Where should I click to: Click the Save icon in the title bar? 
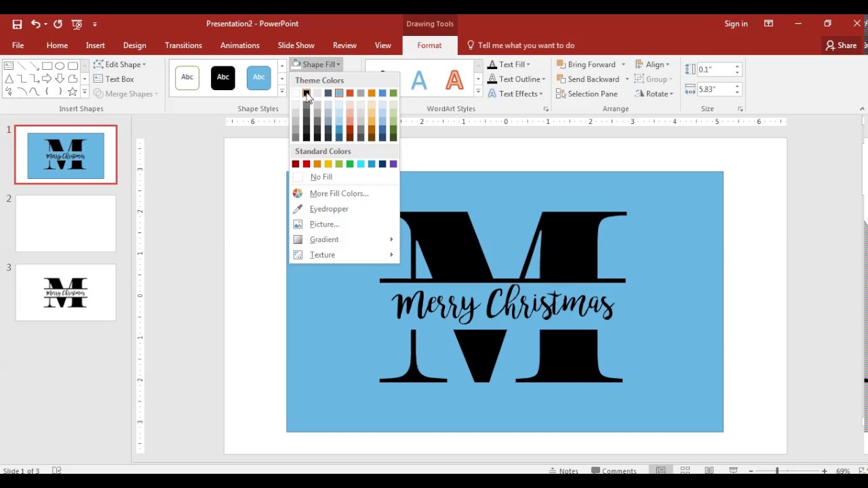[17, 24]
